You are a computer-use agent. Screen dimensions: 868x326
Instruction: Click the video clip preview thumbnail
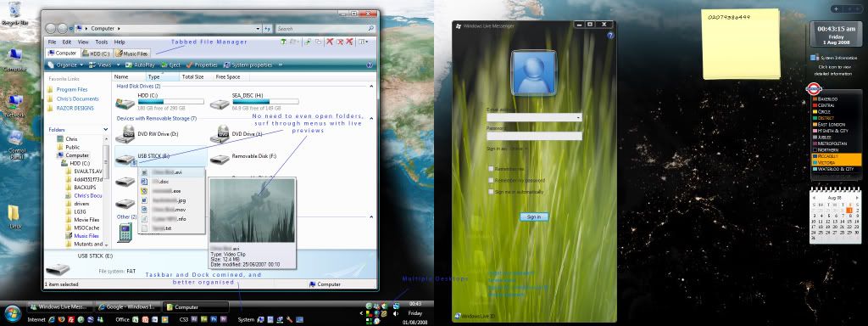[x=252, y=211]
